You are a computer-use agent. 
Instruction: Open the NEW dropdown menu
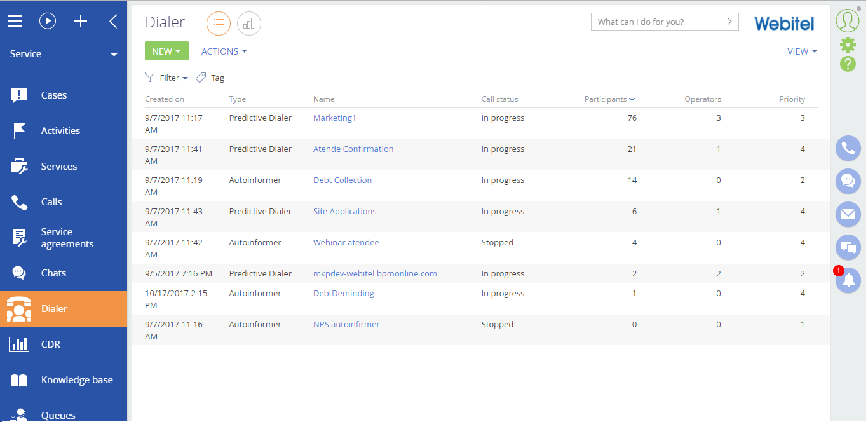[166, 51]
